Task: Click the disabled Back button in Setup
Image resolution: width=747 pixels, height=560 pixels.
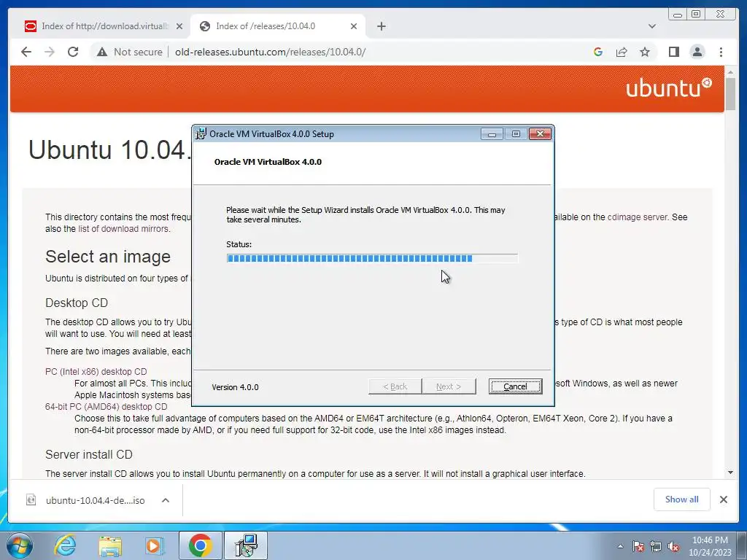Action: [x=395, y=386]
